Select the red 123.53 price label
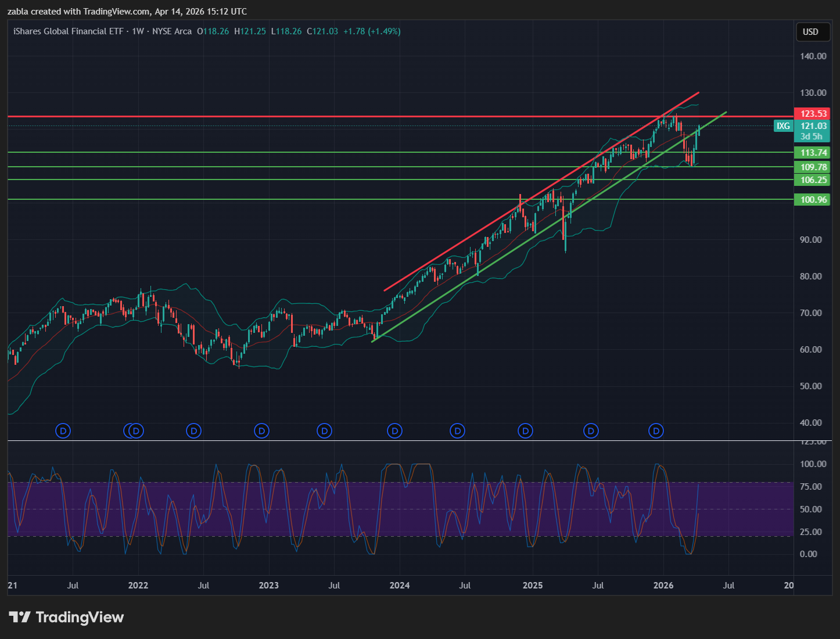Image resolution: width=840 pixels, height=639 pixels. click(813, 114)
